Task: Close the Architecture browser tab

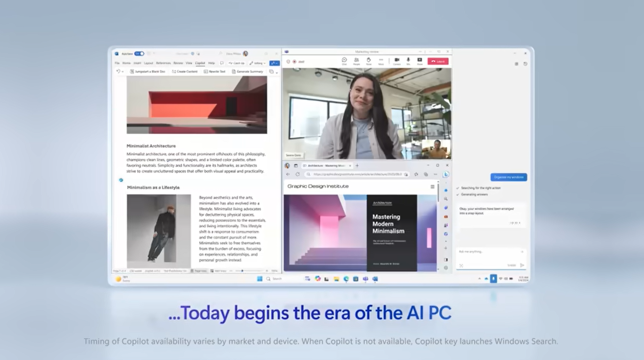Action: coord(350,166)
